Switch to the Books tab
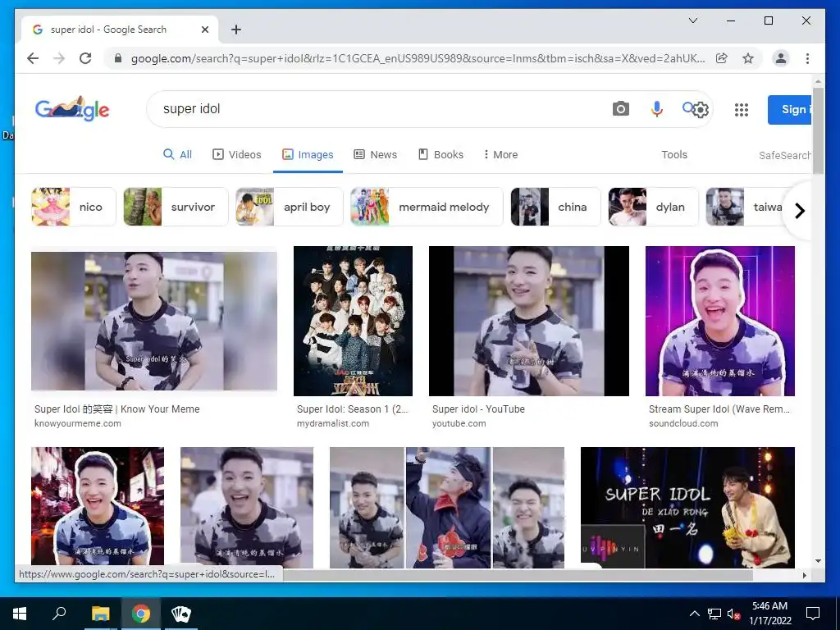Image resolution: width=840 pixels, height=630 pixels. point(441,154)
